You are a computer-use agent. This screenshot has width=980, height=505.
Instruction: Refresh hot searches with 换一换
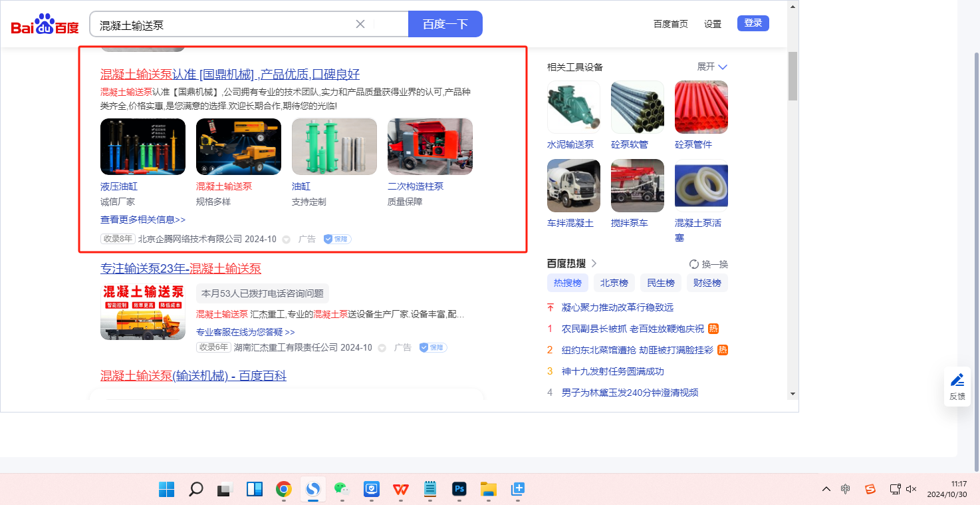(709, 264)
